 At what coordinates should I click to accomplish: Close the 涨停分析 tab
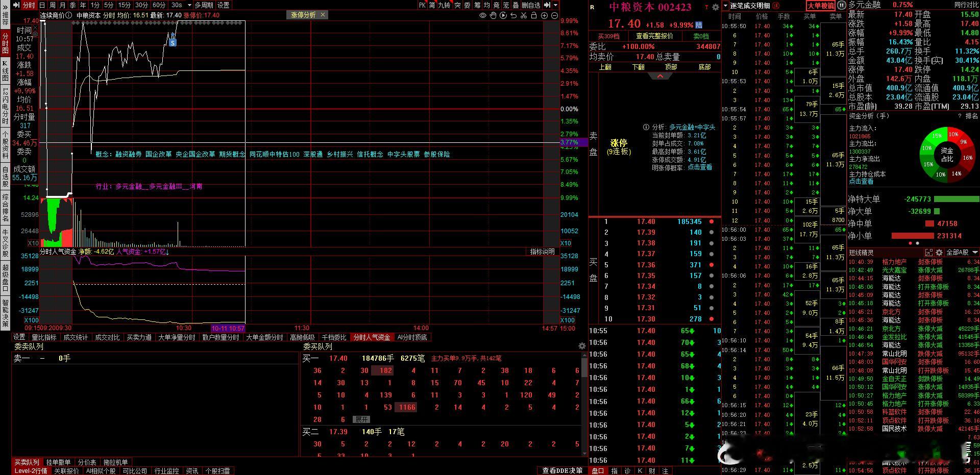click(x=323, y=15)
